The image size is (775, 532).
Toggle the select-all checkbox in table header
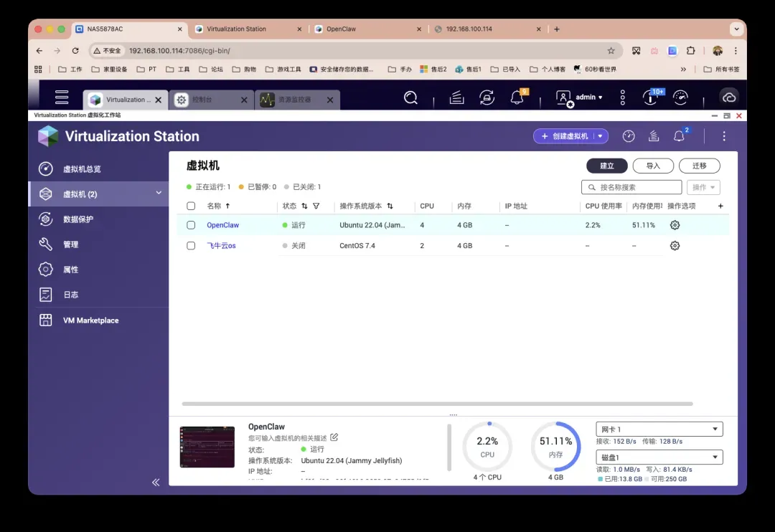coord(191,206)
